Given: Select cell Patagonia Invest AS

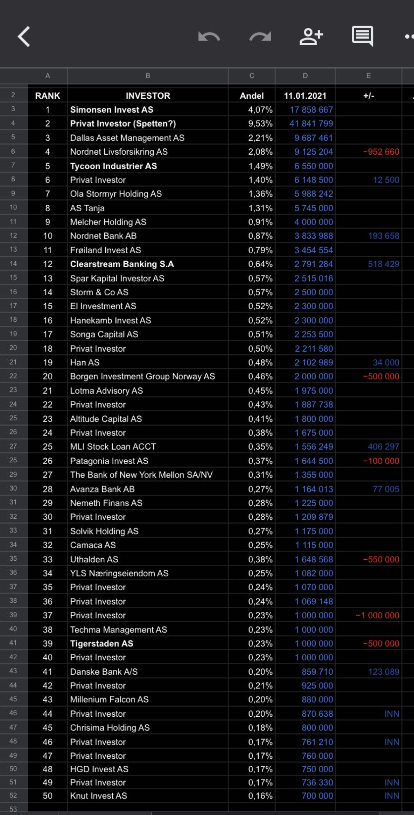Looking at the screenshot, I should [148, 461].
